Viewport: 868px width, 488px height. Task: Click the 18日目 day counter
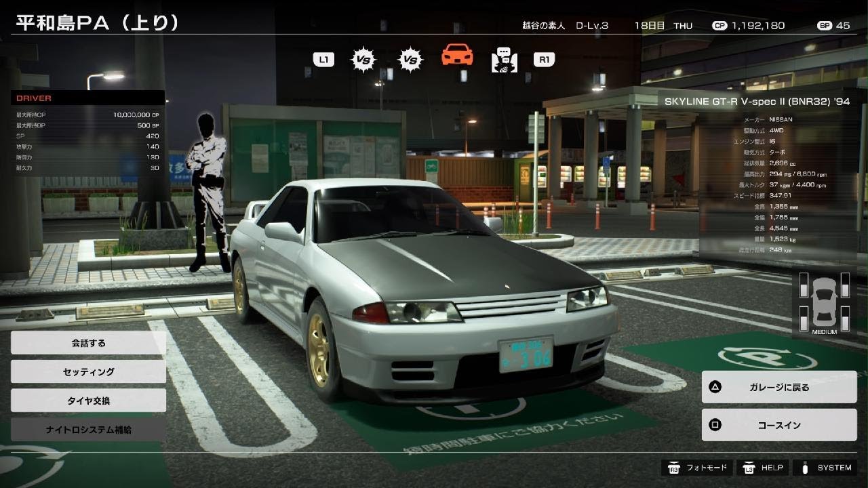point(650,26)
